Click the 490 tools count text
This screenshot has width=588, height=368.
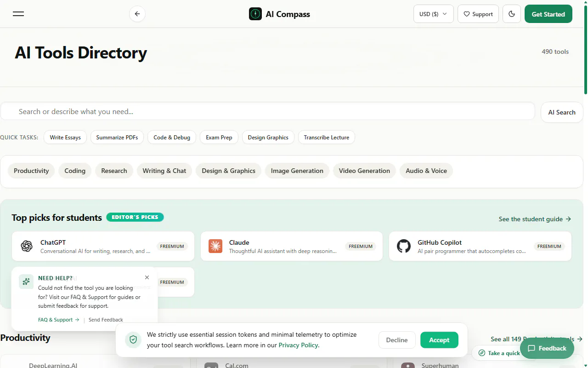(555, 52)
